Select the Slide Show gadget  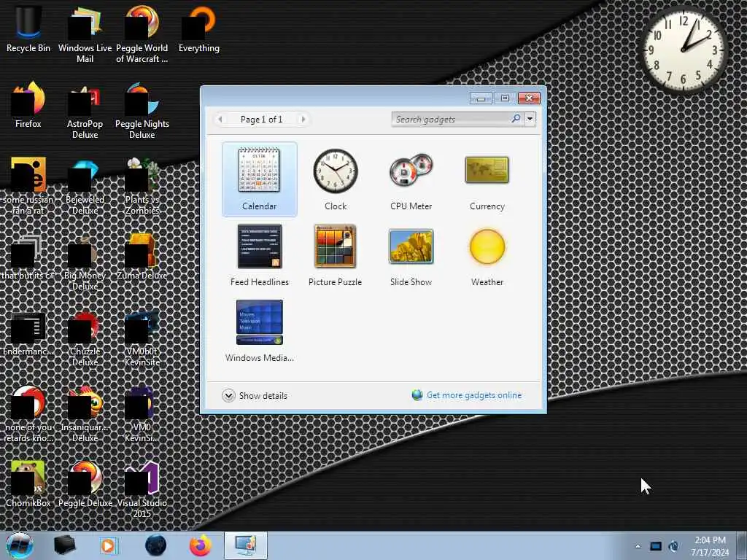[x=411, y=254]
